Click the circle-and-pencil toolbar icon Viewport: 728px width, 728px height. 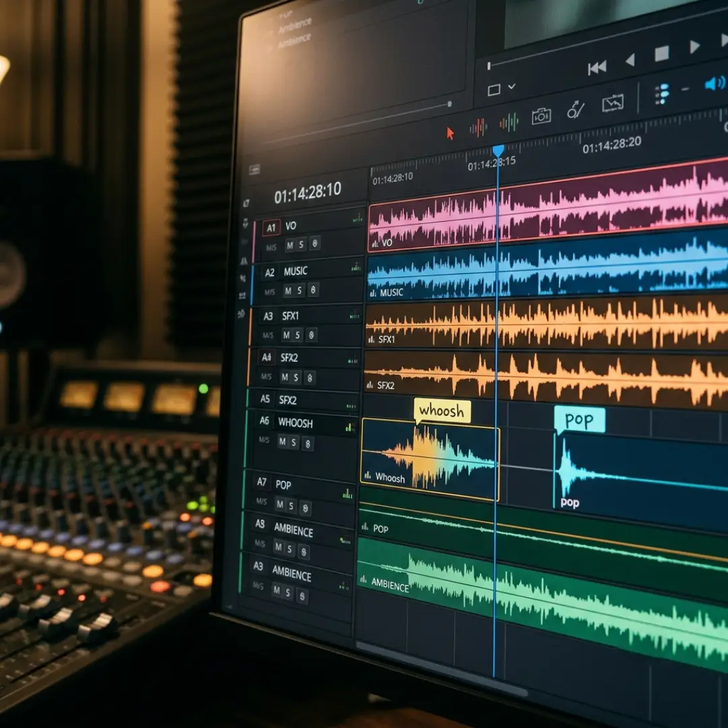(x=576, y=110)
